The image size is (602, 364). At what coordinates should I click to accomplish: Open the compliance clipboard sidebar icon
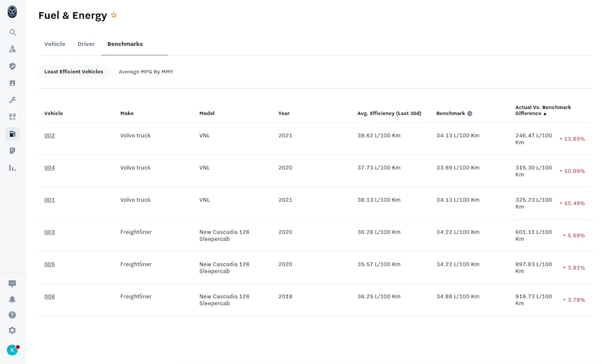pyautogui.click(x=12, y=83)
